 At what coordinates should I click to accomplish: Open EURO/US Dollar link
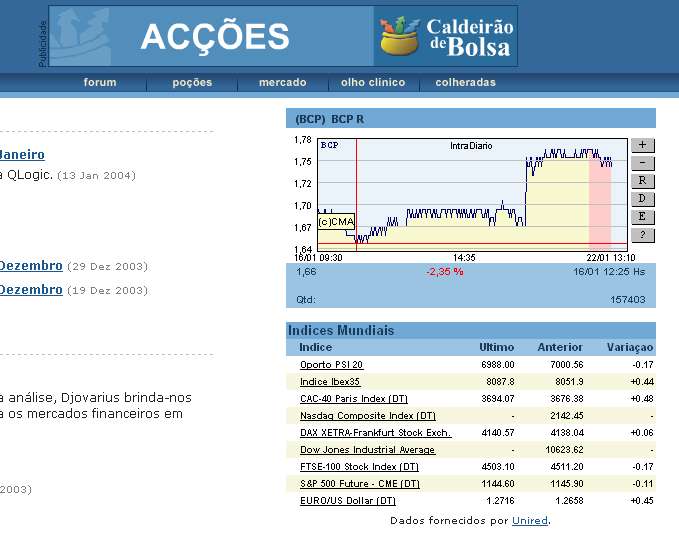tap(348, 501)
